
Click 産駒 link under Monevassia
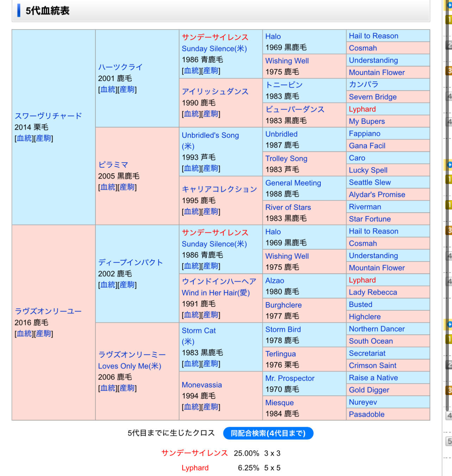[211, 407]
